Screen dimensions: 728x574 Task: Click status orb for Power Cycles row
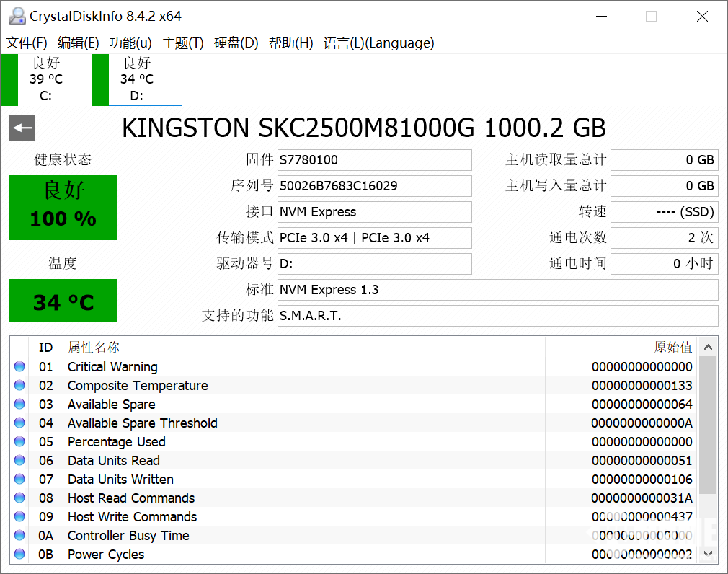[19, 554]
